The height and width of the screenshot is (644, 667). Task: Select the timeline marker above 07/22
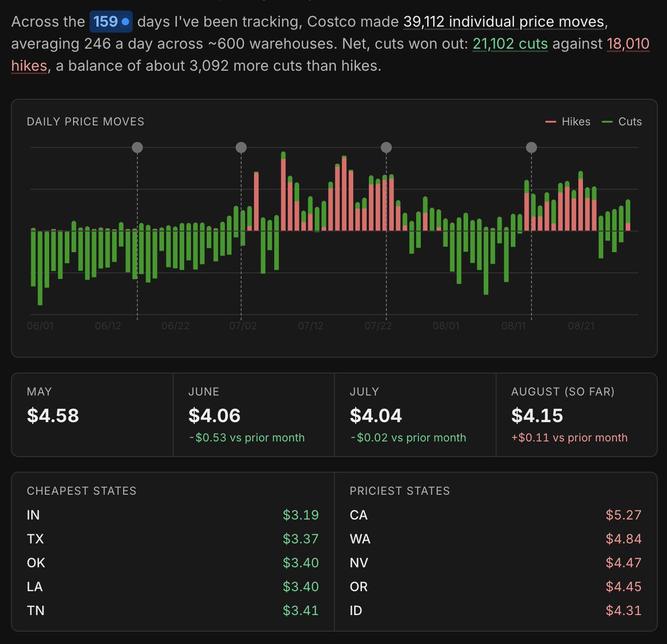(x=386, y=147)
